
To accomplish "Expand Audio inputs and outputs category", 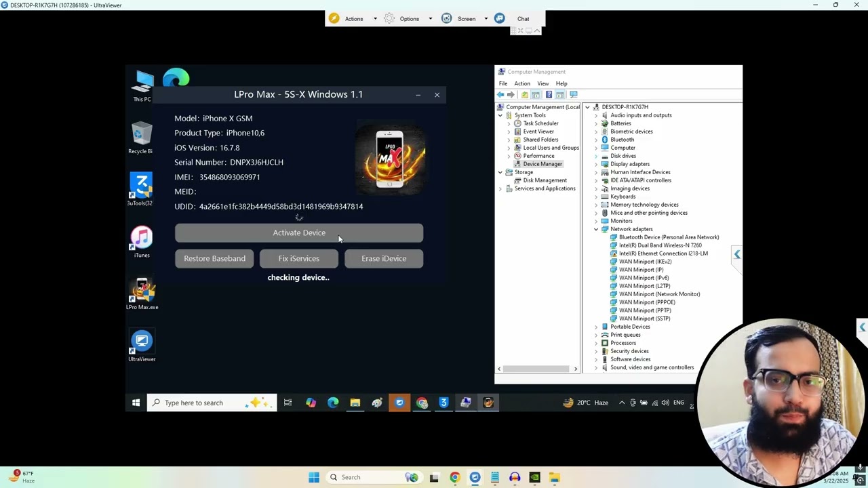I will point(596,115).
